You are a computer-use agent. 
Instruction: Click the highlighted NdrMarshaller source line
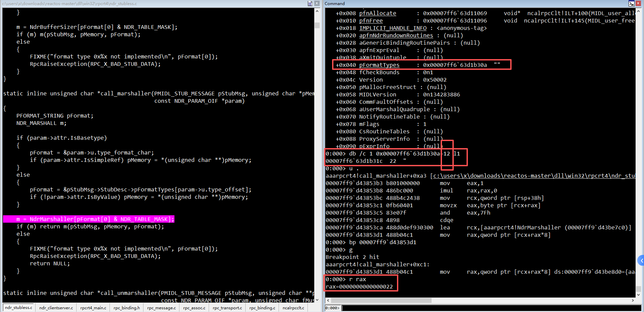89,219
